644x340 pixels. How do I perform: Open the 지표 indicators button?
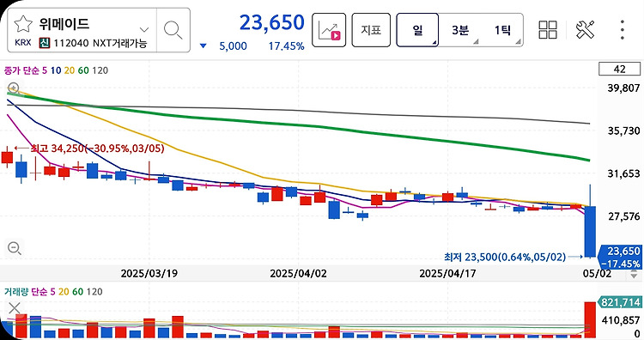(x=371, y=30)
